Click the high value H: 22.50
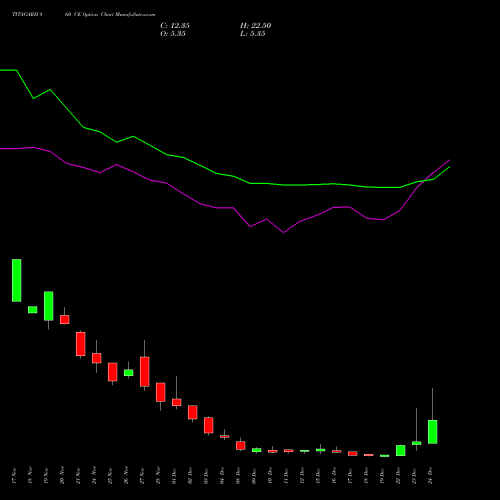Screen dimensions: 500x500 (255, 26)
